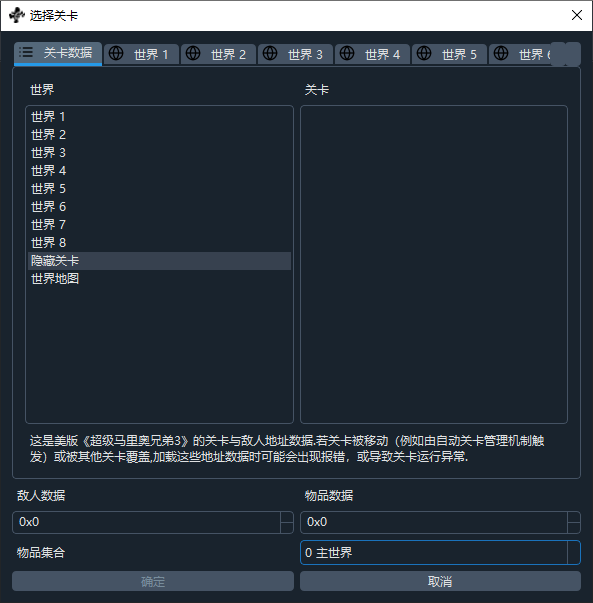Screen dimensions: 593x603
Task: Select 世界 1 in the 世界 list
Action: coord(159,117)
